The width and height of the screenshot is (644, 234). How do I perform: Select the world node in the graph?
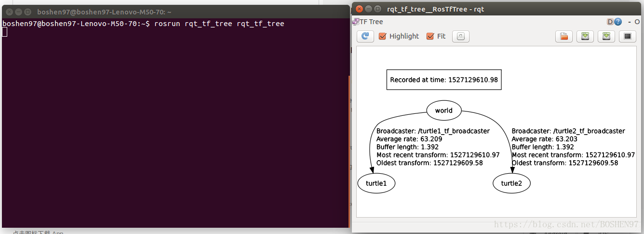pyautogui.click(x=443, y=110)
